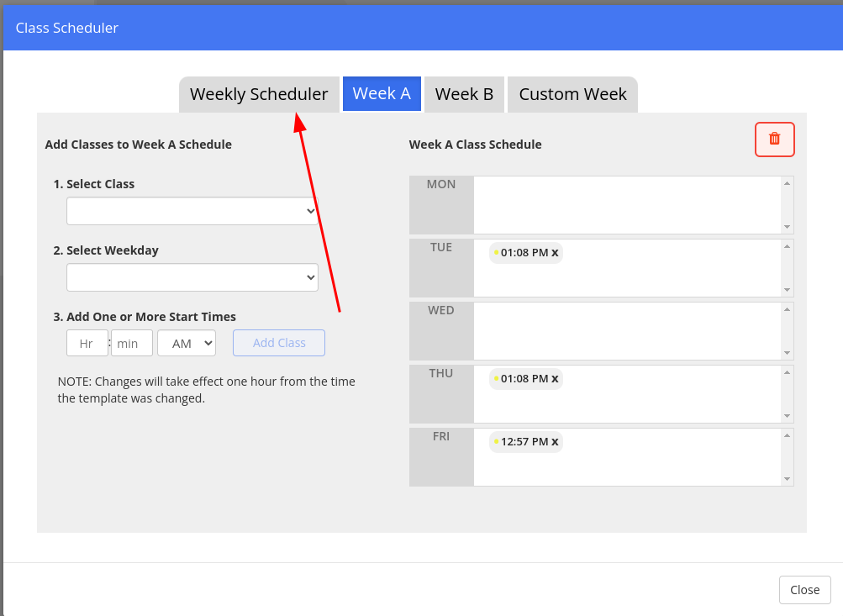The width and height of the screenshot is (843, 616).
Task: Click the FRI day label
Action: (x=441, y=436)
